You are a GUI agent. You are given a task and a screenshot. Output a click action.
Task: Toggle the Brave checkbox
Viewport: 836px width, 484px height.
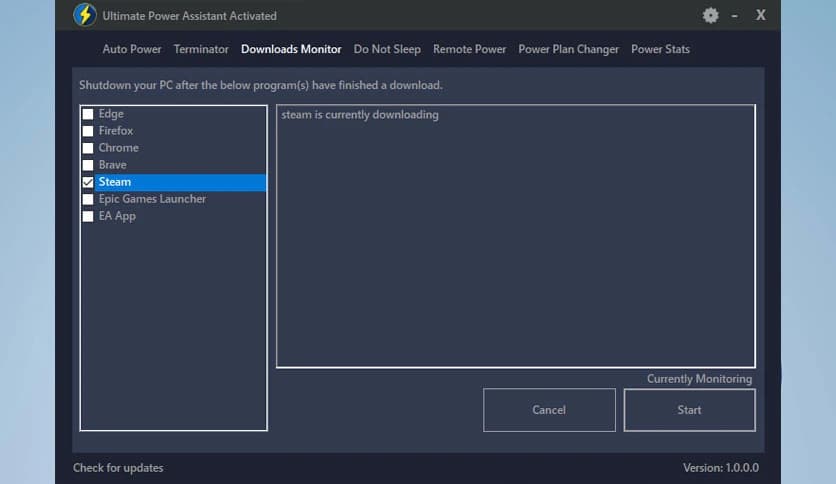tap(88, 165)
